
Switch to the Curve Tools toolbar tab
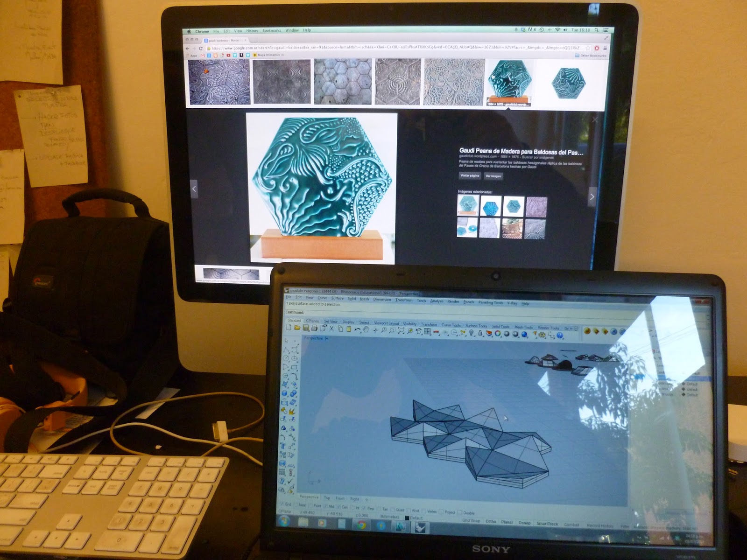[x=451, y=325]
